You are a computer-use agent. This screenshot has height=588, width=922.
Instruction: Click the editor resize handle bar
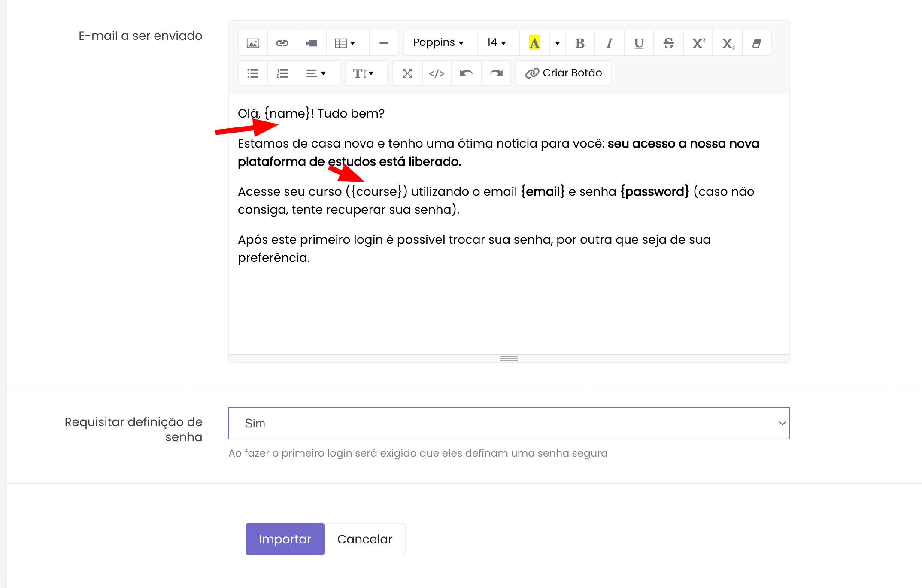tap(509, 358)
